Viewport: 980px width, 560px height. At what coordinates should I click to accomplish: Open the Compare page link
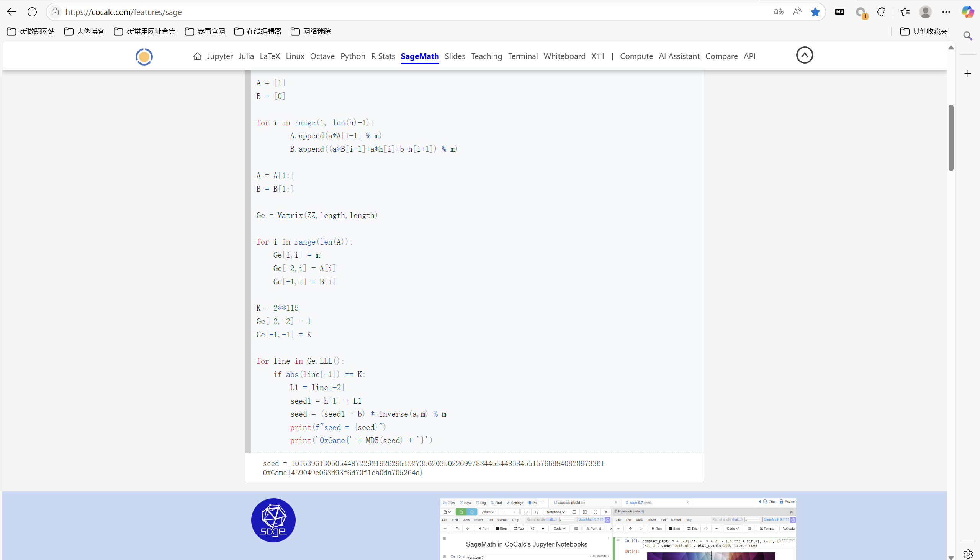point(722,56)
